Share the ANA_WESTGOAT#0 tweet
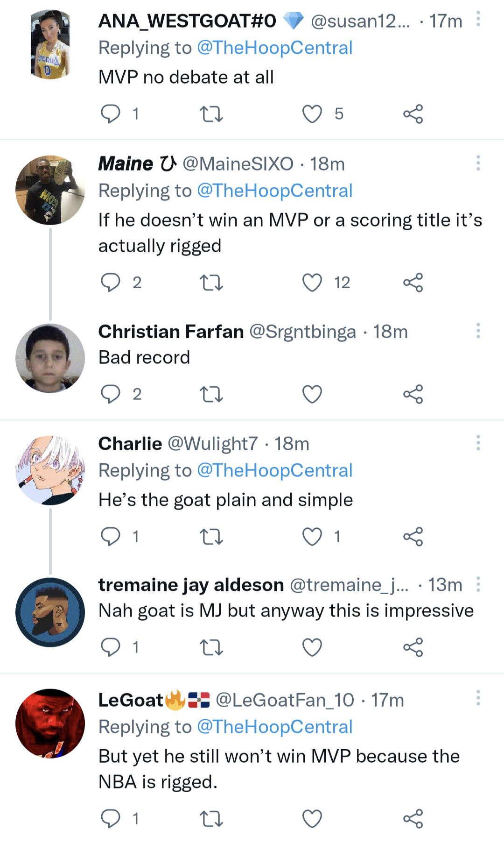This screenshot has width=504, height=844. click(413, 114)
